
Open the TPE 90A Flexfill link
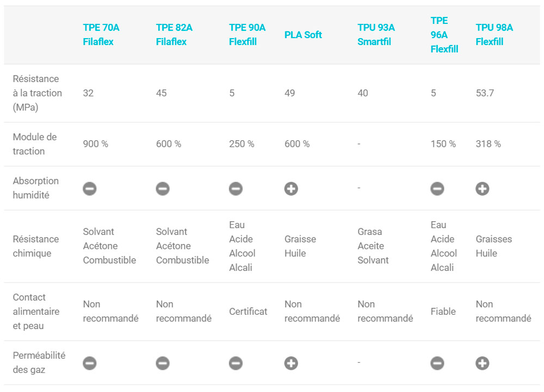(247, 35)
